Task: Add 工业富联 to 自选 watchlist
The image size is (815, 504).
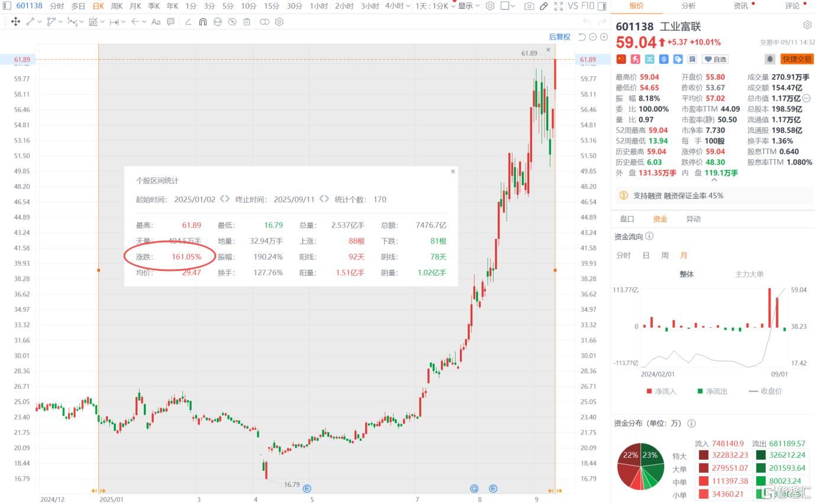Action: click(715, 59)
